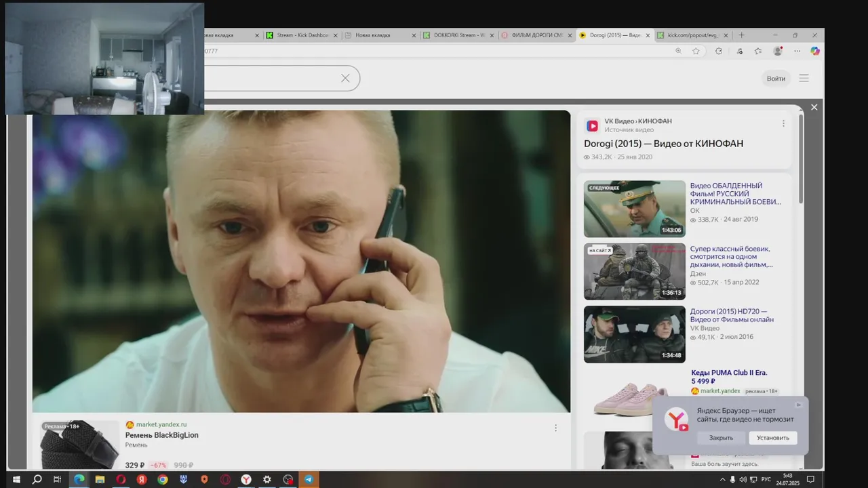Open the Кеды PUMA Club II ad
The width and height of the screenshot is (868, 488).
729,377
